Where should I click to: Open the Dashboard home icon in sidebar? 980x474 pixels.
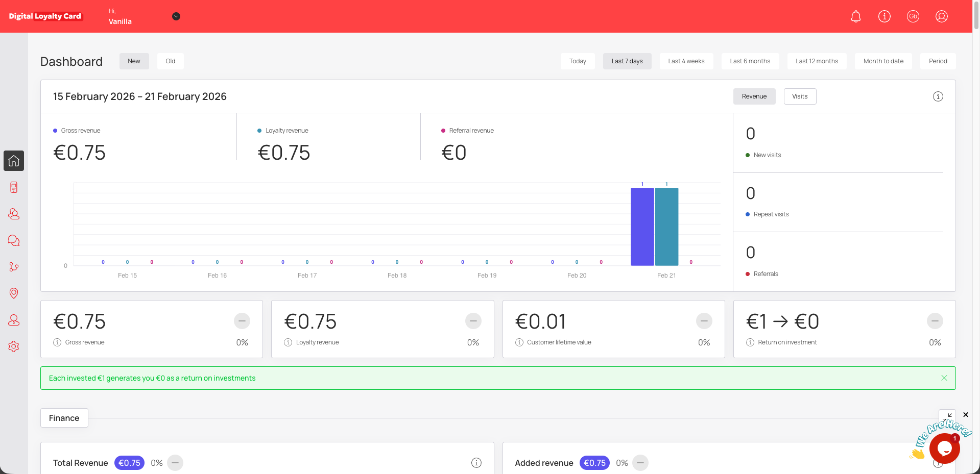click(13, 161)
